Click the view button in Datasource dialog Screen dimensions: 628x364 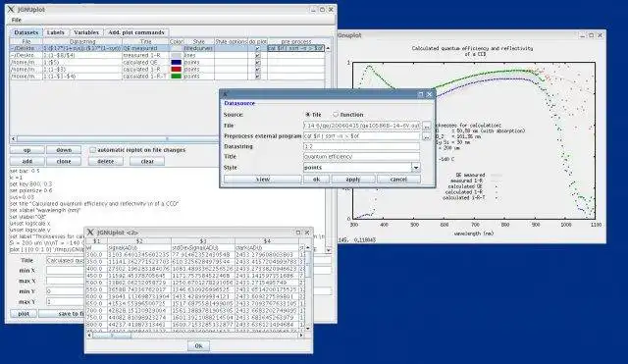(x=263, y=180)
